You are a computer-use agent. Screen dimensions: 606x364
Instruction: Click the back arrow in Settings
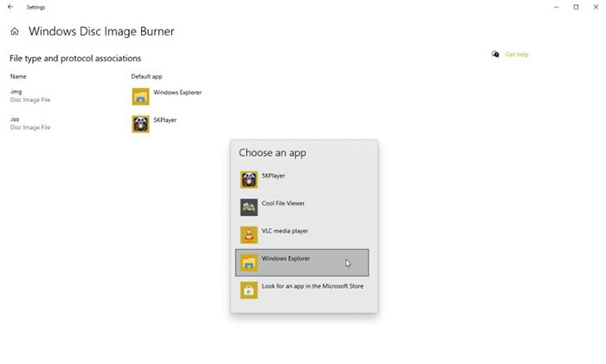10,7
